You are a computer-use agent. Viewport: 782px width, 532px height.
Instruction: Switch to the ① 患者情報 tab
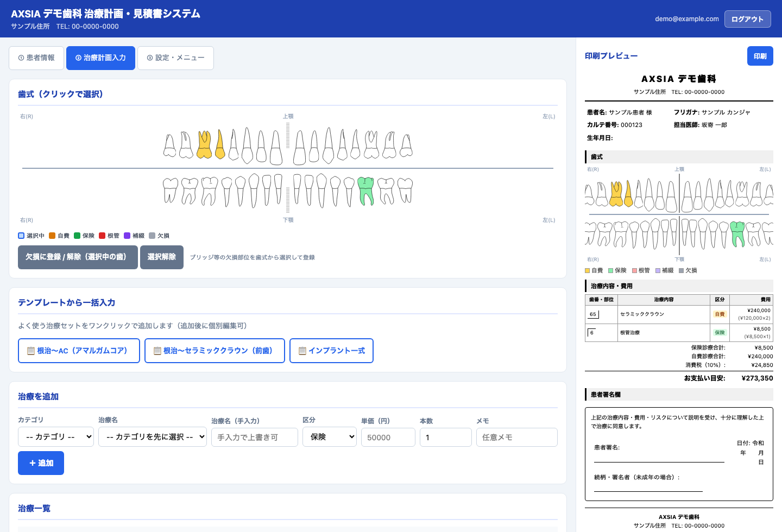36,58
